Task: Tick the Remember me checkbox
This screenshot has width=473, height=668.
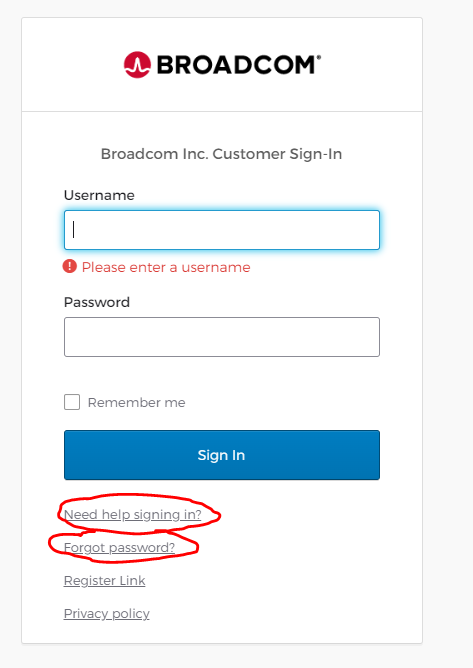Action: point(72,402)
